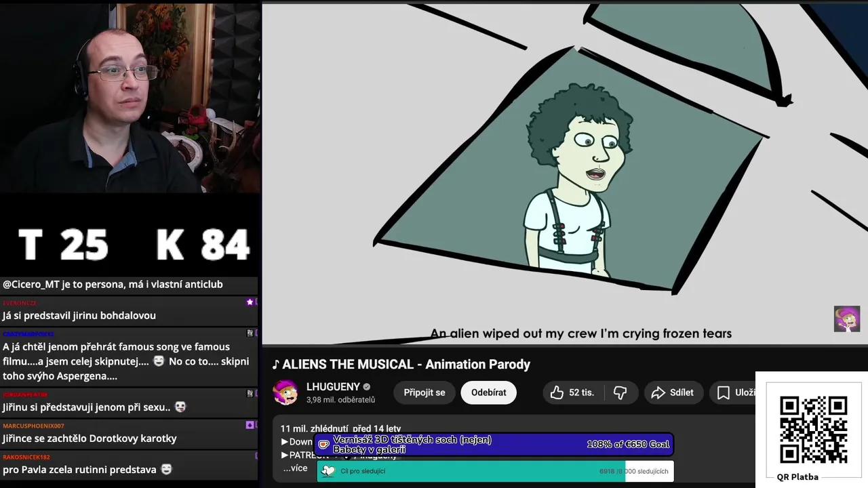868x488 pixels.
Task: Click the heart icon on follower goal
Action: pos(328,471)
